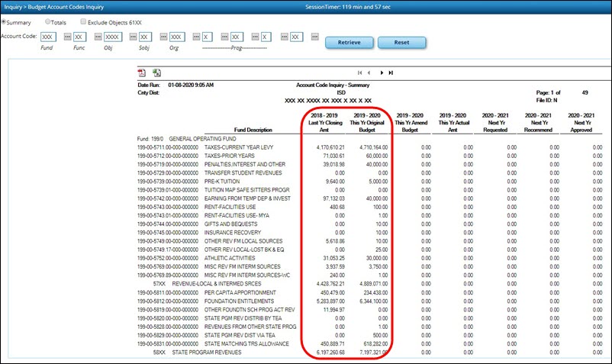Export the report to a spreadsheet file
This screenshot has width=612, height=364.
[x=157, y=72]
